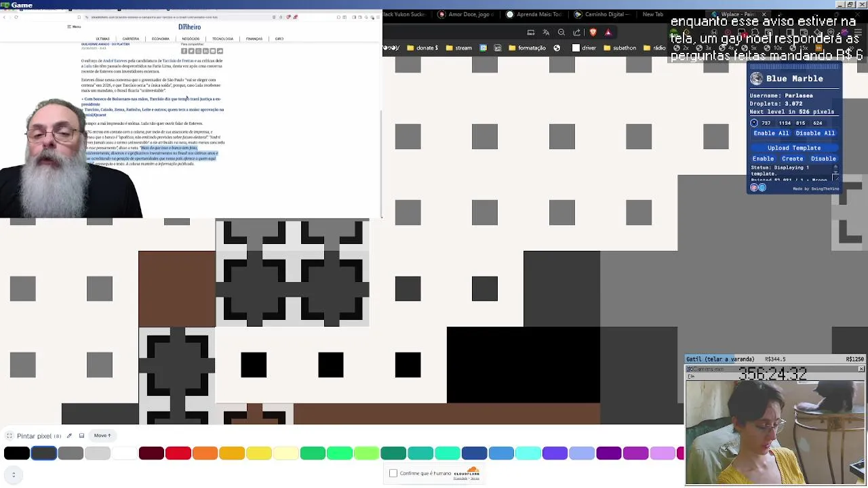Choose the yellow color swatch
868x488 pixels.
[259, 453]
